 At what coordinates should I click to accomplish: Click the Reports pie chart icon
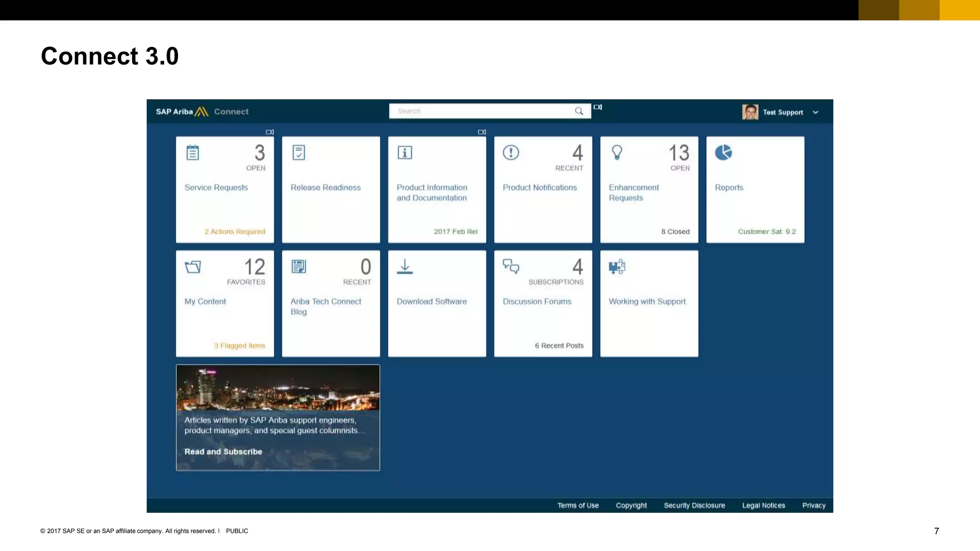pyautogui.click(x=723, y=153)
